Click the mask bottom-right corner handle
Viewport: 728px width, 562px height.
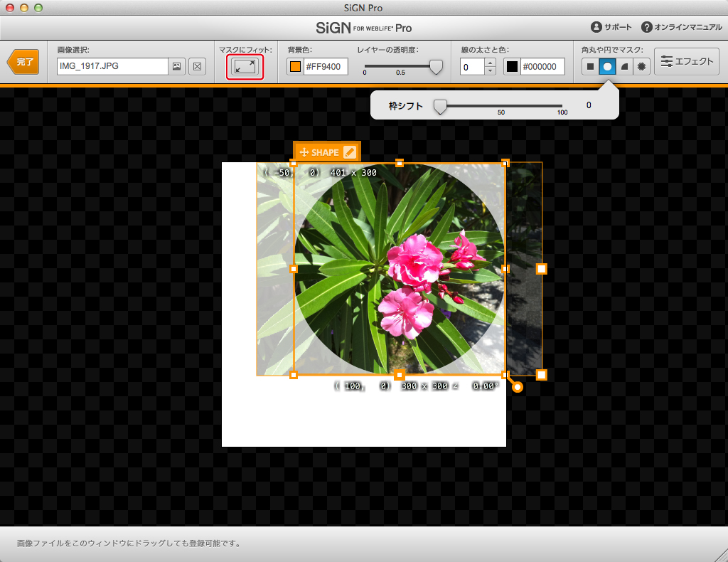tap(505, 375)
